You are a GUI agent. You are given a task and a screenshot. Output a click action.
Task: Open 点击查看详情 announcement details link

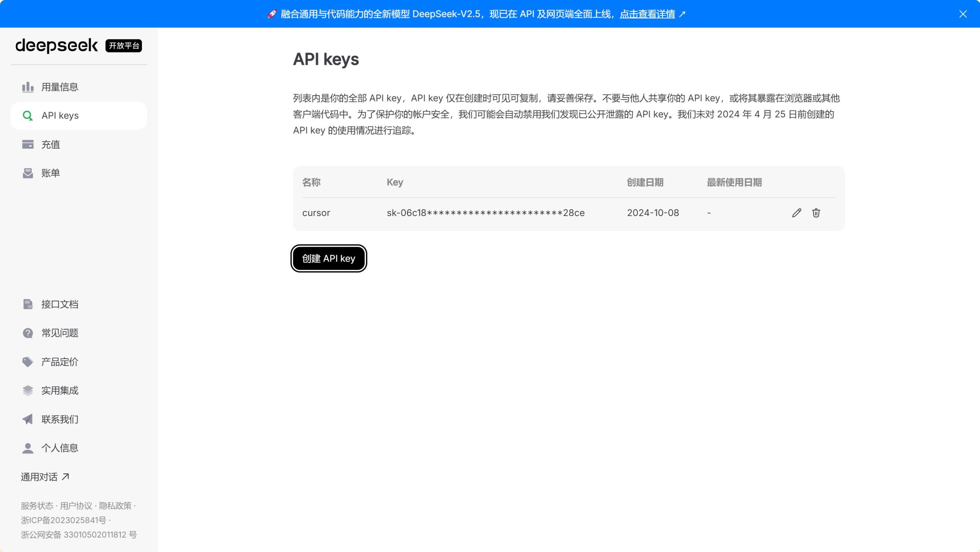pyautogui.click(x=647, y=14)
